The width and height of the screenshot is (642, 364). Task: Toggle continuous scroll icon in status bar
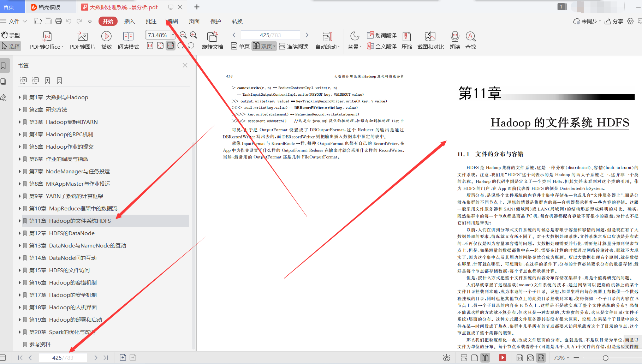click(464, 358)
